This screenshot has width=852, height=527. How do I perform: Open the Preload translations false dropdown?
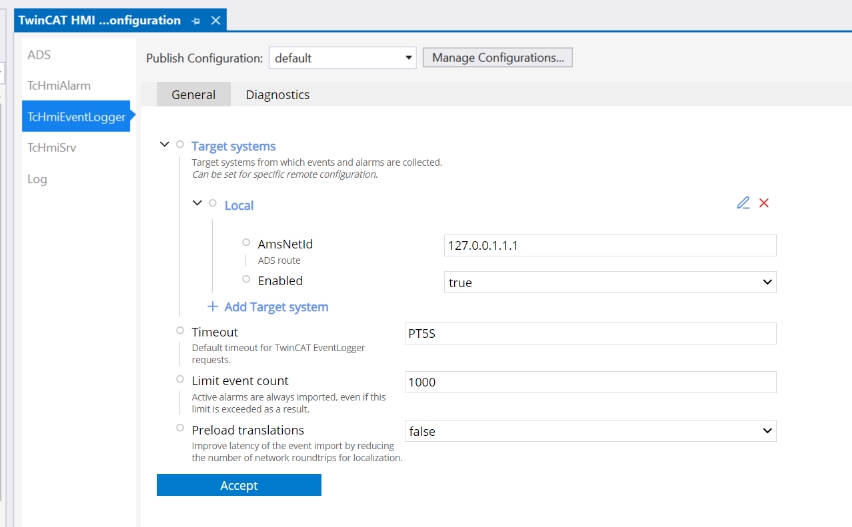pyautogui.click(x=591, y=431)
